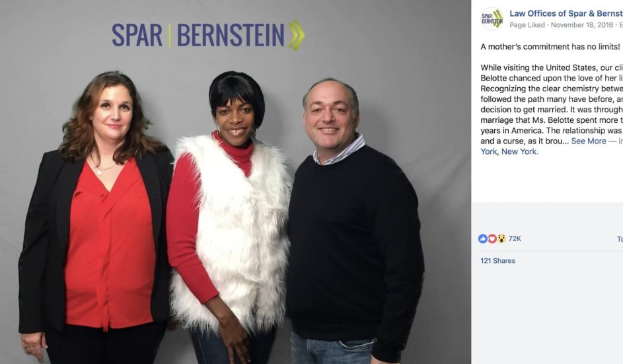Open the Law Offices of Spar & Bernstein page
This screenshot has height=364, width=623.
tap(566, 13)
